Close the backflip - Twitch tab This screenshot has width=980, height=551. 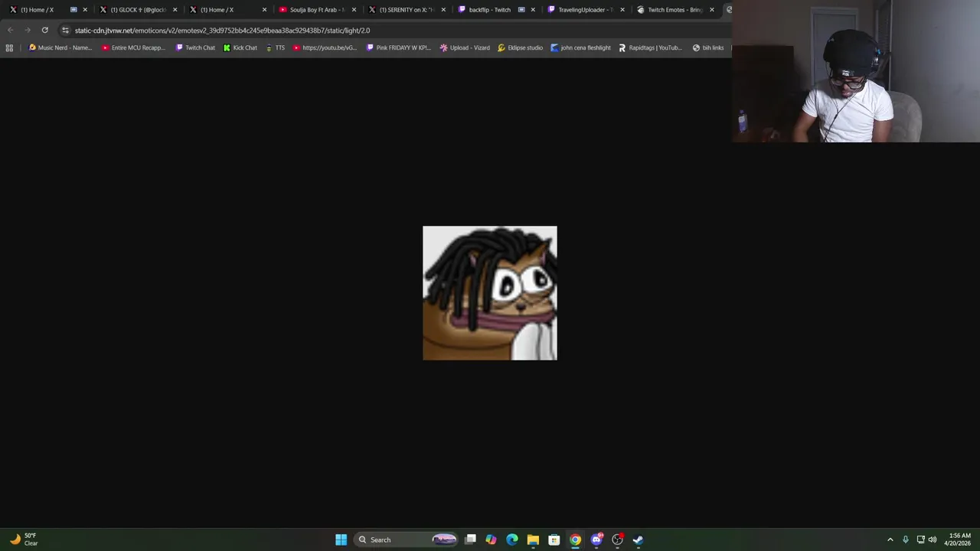pos(533,10)
